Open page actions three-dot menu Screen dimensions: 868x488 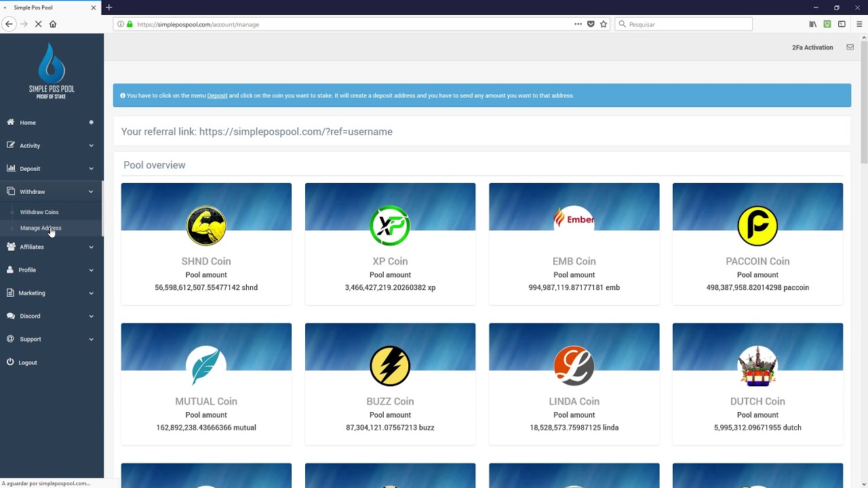click(578, 24)
